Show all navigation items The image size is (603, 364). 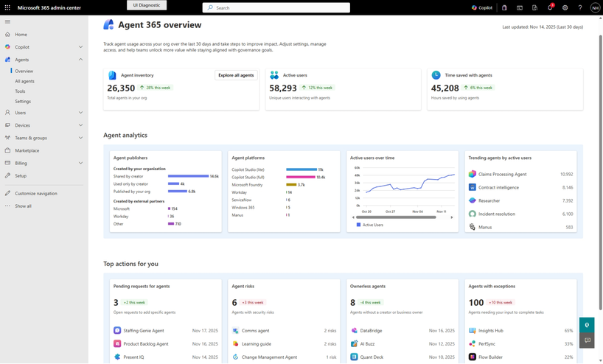pyautogui.click(x=23, y=206)
